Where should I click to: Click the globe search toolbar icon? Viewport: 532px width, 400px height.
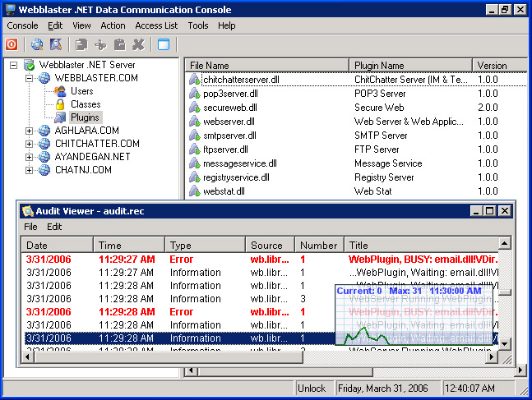click(x=37, y=44)
